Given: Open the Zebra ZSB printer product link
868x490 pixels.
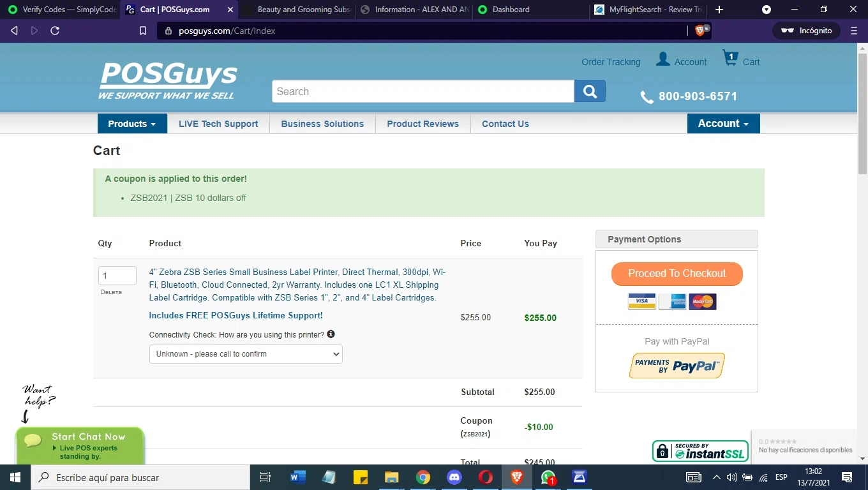Looking at the screenshot, I should point(297,285).
